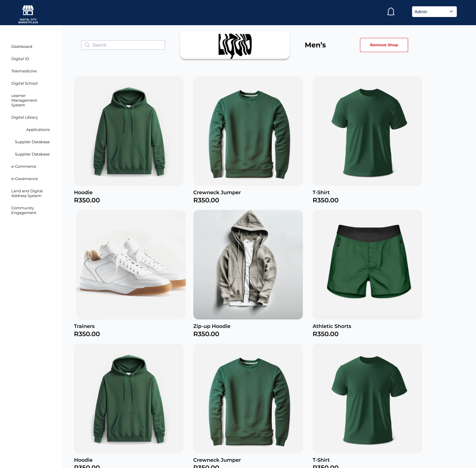This screenshot has width=476, height=468.
Task: Open the Trainers product image
Action: coord(131,265)
